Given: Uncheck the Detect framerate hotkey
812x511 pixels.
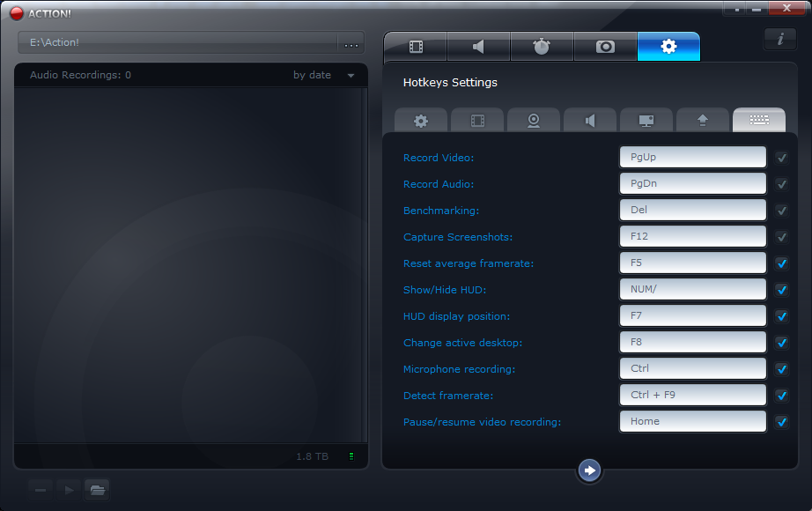Looking at the screenshot, I should [781, 396].
